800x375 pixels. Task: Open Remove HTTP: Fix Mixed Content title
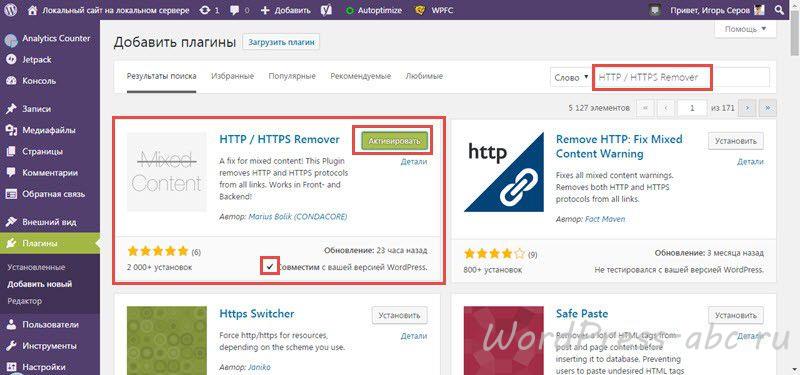pos(619,146)
